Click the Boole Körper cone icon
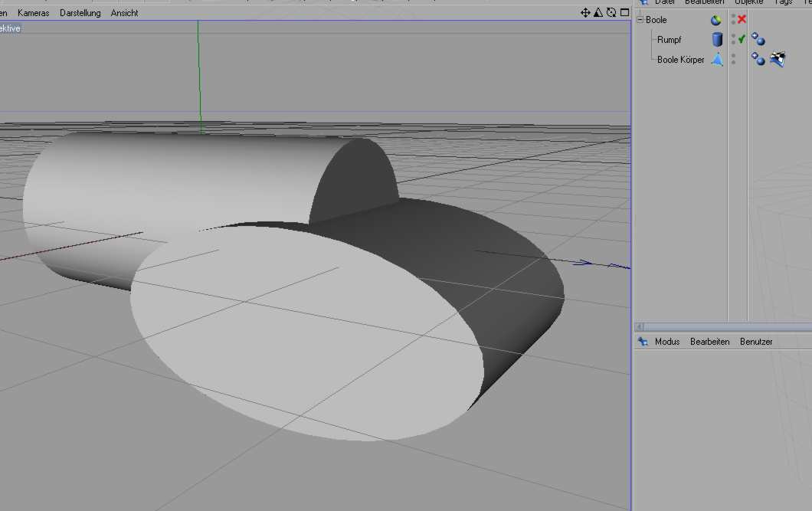This screenshot has width=812, height=511. 717,60
